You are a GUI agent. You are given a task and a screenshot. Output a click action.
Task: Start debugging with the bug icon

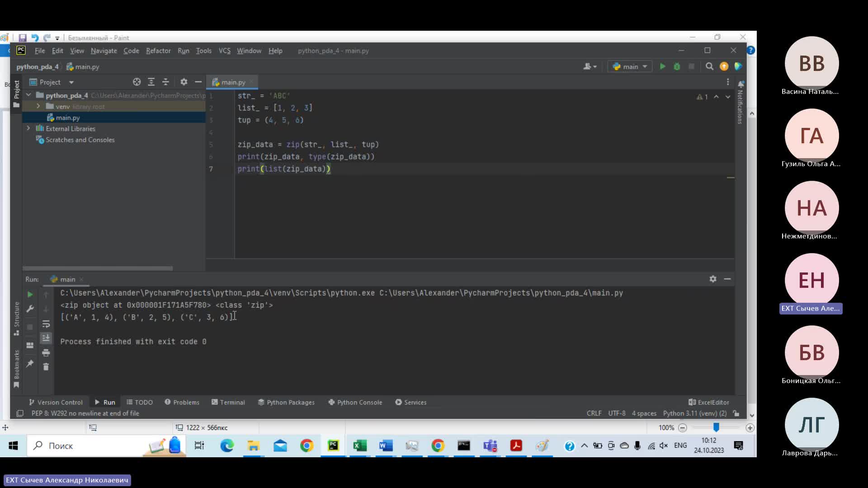677,66
